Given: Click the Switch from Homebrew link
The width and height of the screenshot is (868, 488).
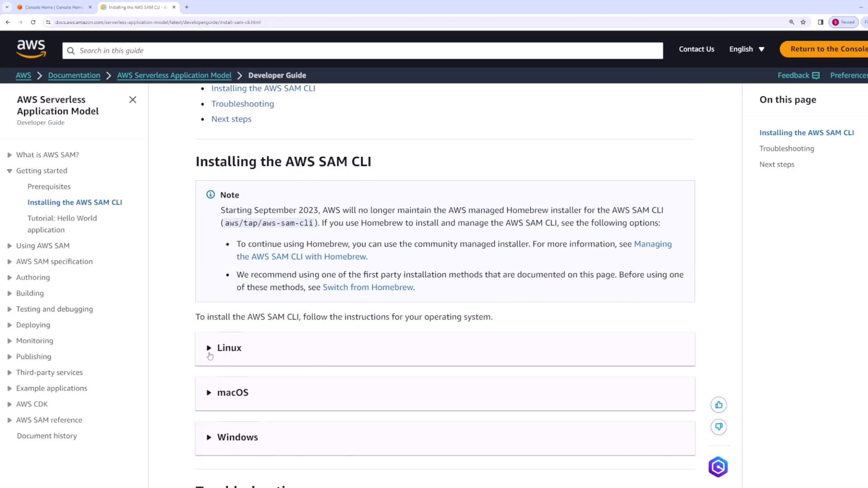Looking at the screenshot, I should [368, 287].
